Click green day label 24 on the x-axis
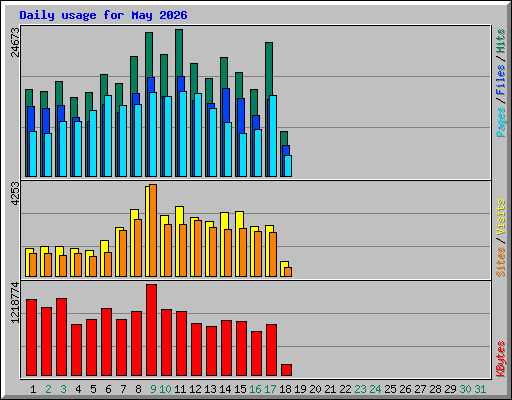 click(x=375, y=389)
